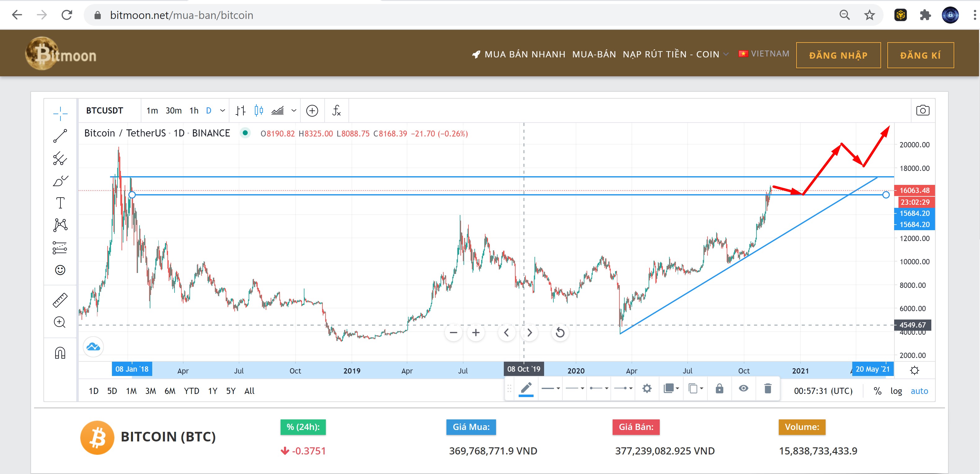This screenshot has height=474, width=980.
Task: Select the 1h interval
Action: (194, 110)
